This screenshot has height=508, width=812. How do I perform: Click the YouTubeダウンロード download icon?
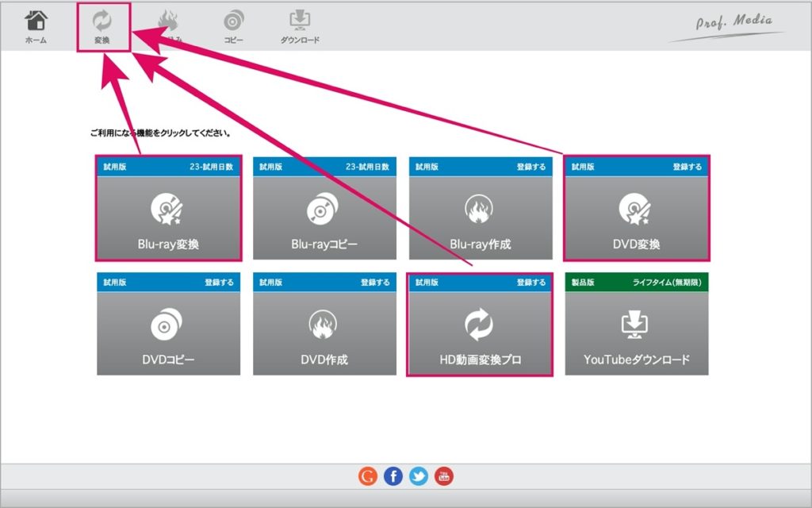tap(635, 325)
